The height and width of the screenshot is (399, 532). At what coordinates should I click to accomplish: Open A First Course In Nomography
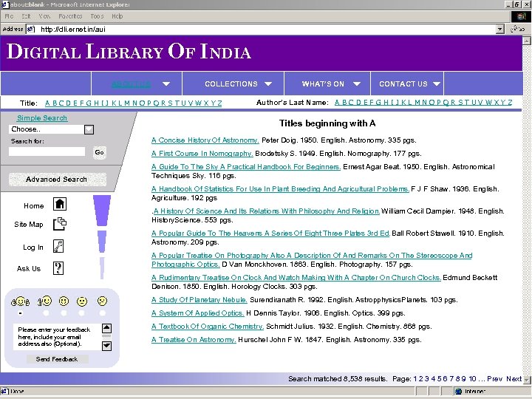202,154
